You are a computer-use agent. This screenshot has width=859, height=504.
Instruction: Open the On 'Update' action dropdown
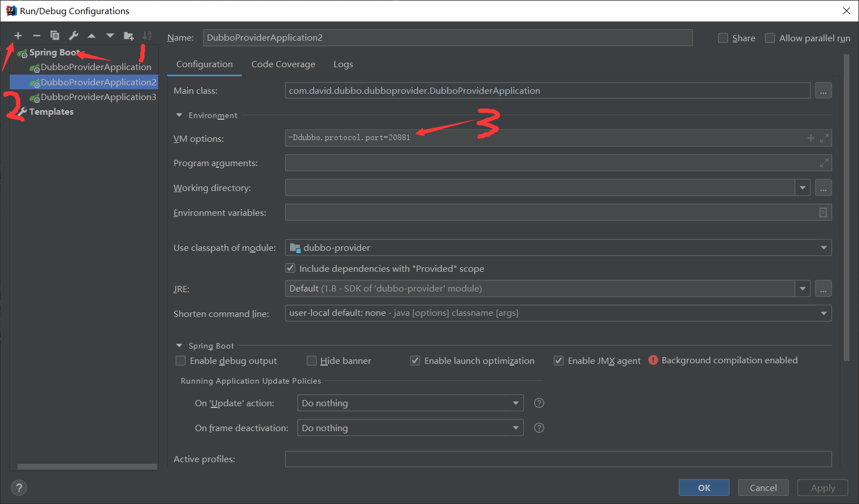[x=515, y=403]
